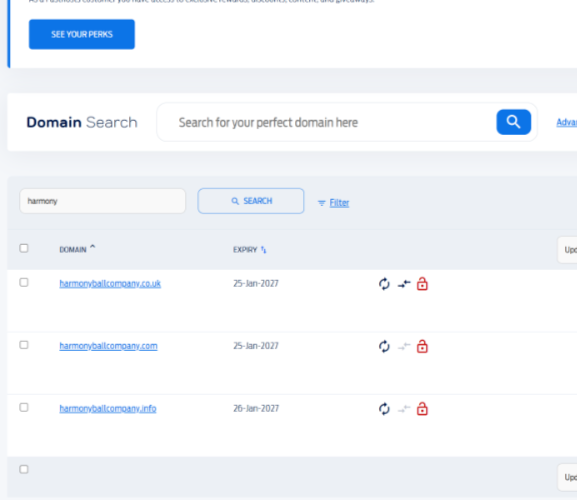The height and width of the screenshot is (500, 577).
Task: Click renew icon for harmonyballcompany.co.uk
Action: point(384,284)
